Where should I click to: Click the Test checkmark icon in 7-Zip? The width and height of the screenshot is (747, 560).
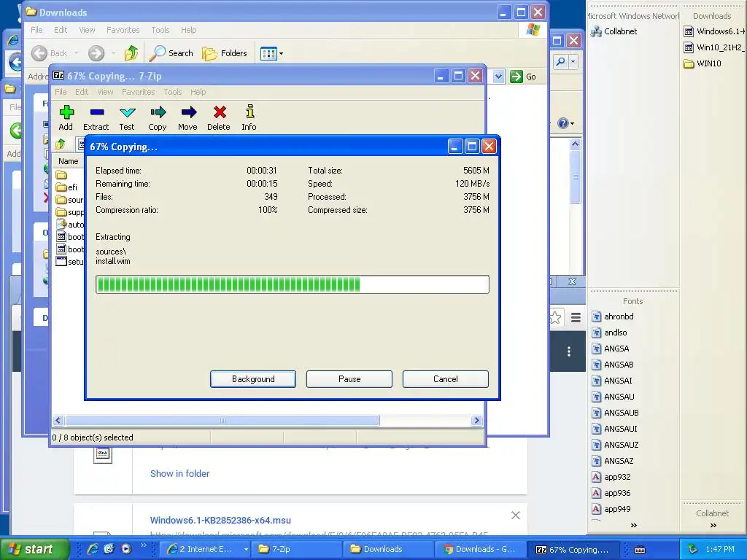click(127, 112)
